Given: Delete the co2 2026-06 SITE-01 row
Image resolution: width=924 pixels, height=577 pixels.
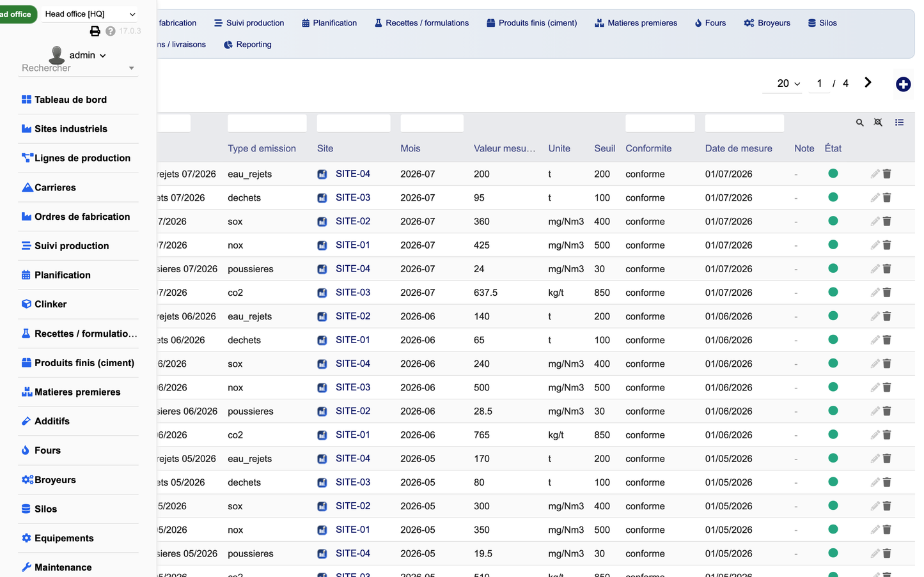Looking at the screenshot, I should tap(887, 435).
